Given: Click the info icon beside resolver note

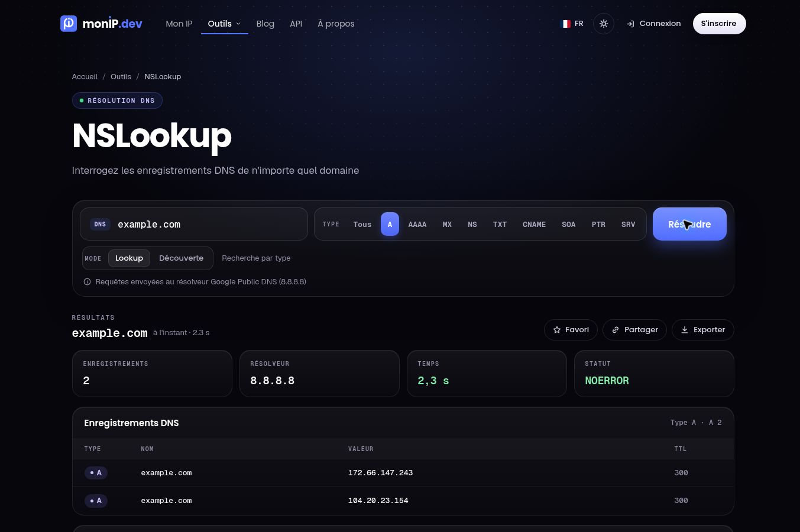Looking at the screenshot, I should coord(87,282).
